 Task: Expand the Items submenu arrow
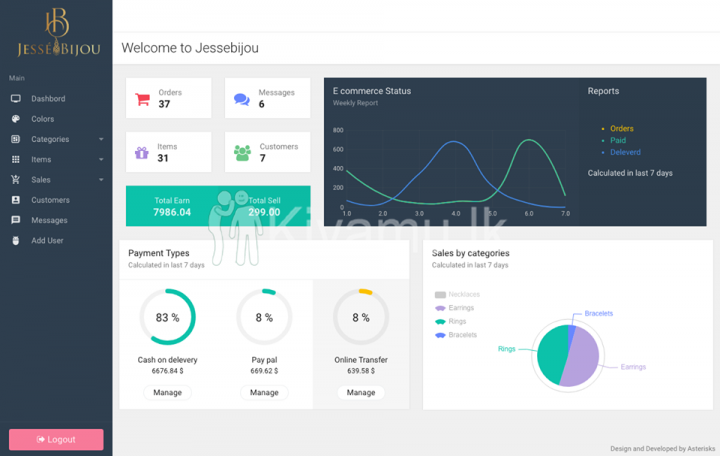click(101, 160)
